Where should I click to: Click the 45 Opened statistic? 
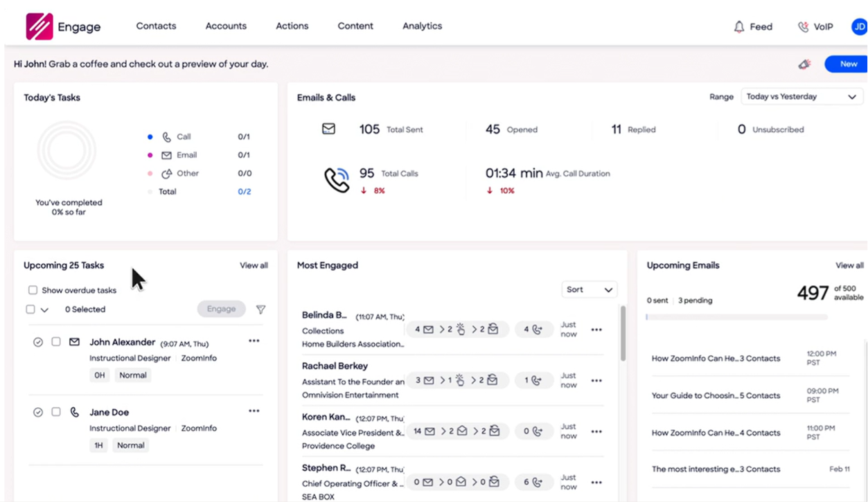[511, 129]
